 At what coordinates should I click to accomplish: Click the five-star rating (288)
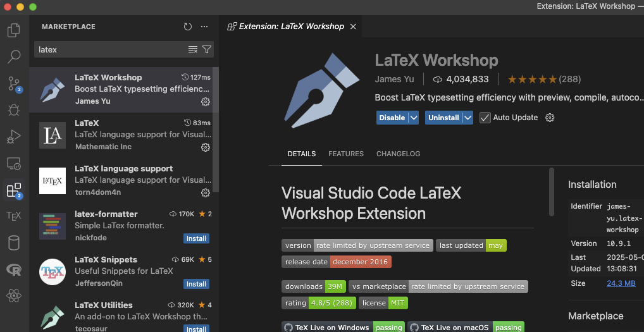[544, 79]
